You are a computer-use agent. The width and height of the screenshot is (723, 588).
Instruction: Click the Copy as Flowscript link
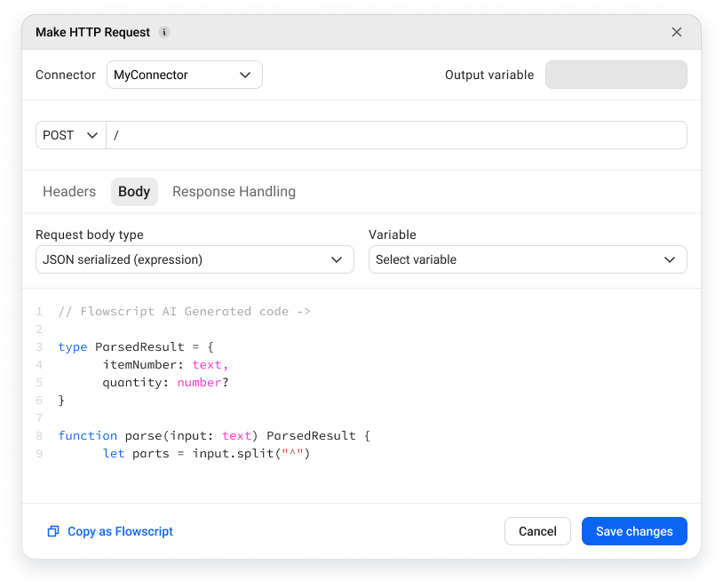(120, 531)
